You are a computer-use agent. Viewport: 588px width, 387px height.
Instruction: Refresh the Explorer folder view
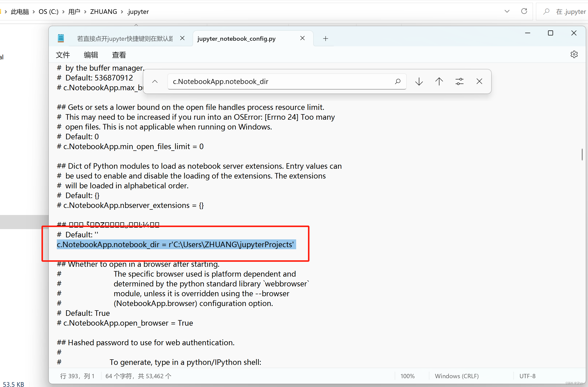tap(524, 11)
